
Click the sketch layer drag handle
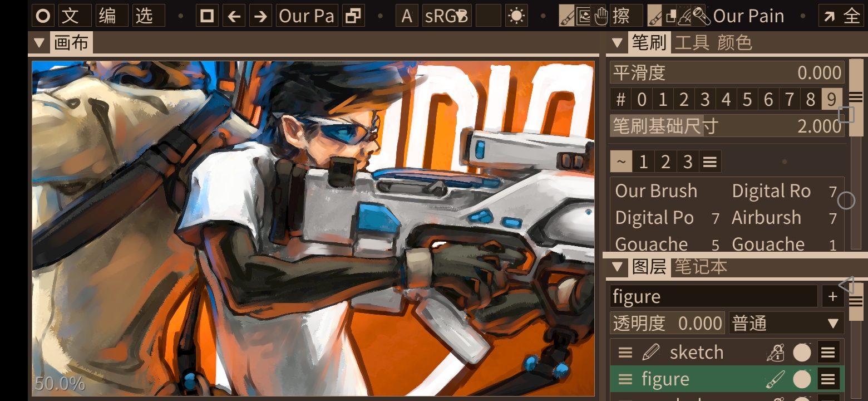point(625,353)
